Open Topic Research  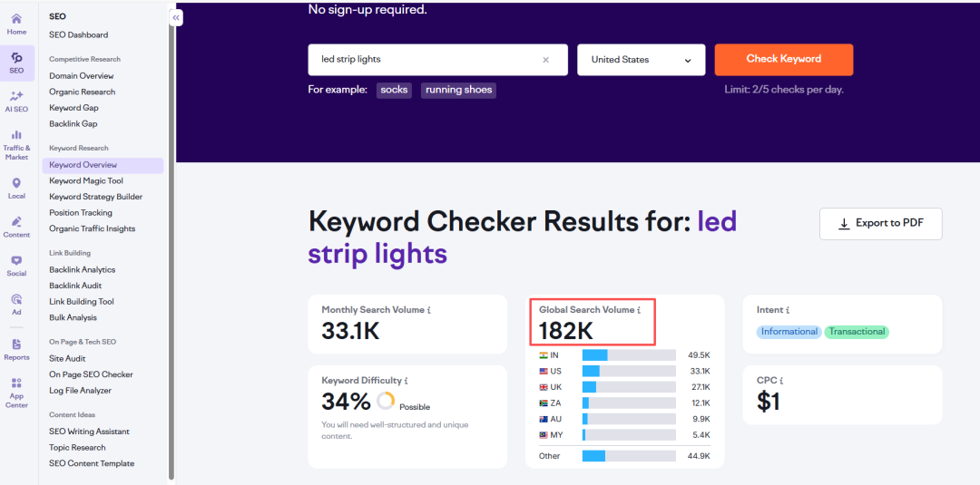(x=77, y=448)
